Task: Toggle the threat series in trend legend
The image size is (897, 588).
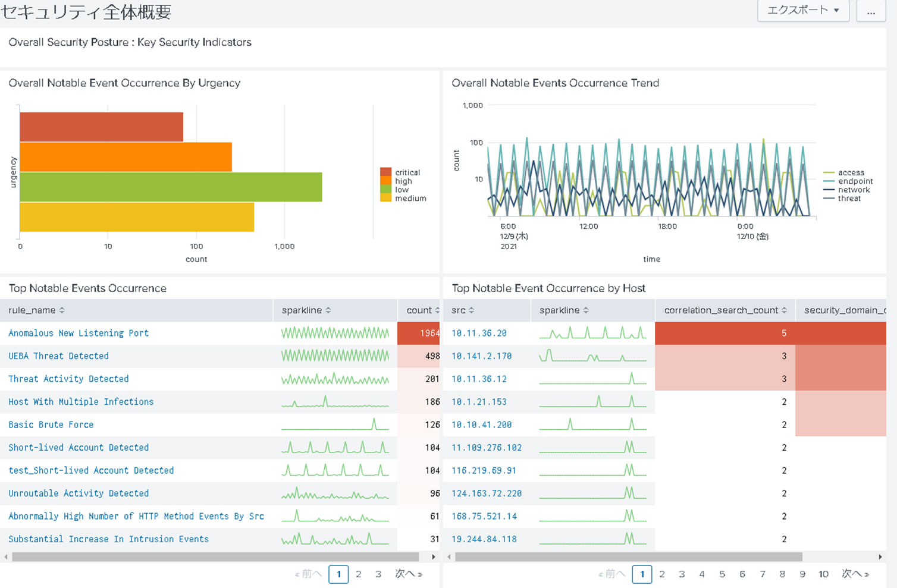Action: [x=849, y=199]
